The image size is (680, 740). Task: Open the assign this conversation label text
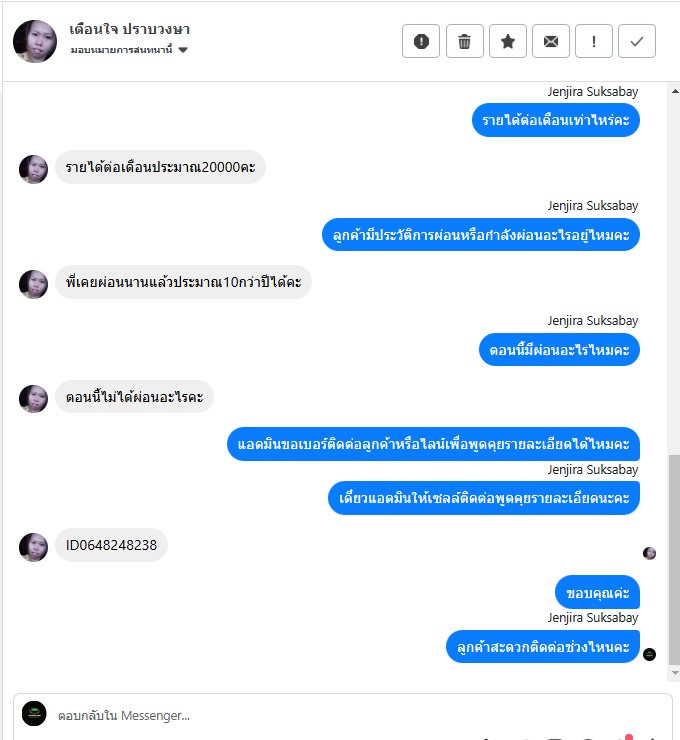click(121, 50)
